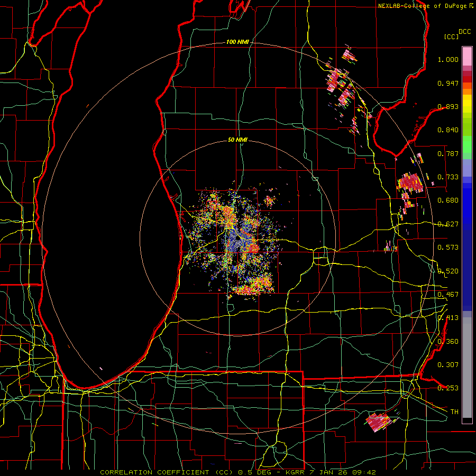Viewport: 476px width, 476px height.
Task: Select the 0.360 scale value
Action: pos(448,342)
